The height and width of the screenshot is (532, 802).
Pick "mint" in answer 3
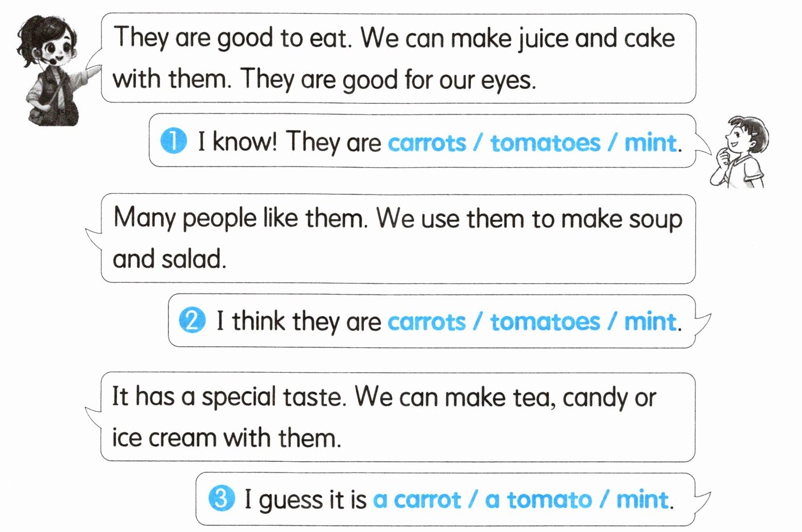point(642,500)
